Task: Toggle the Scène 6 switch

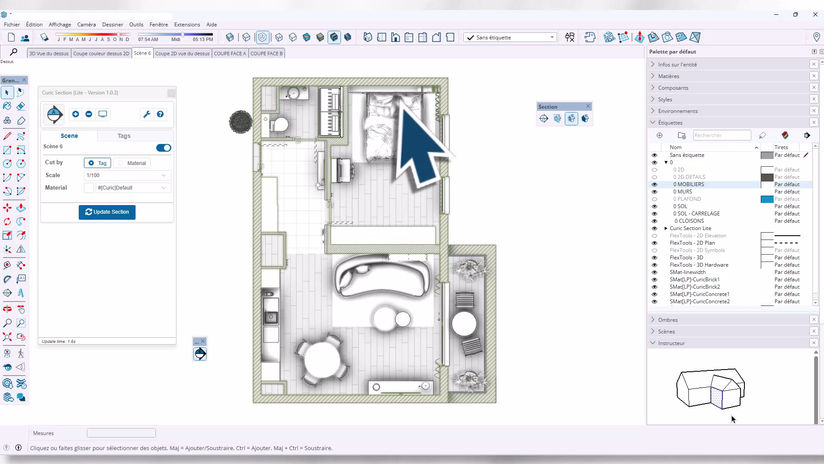Action: point(163,148)
